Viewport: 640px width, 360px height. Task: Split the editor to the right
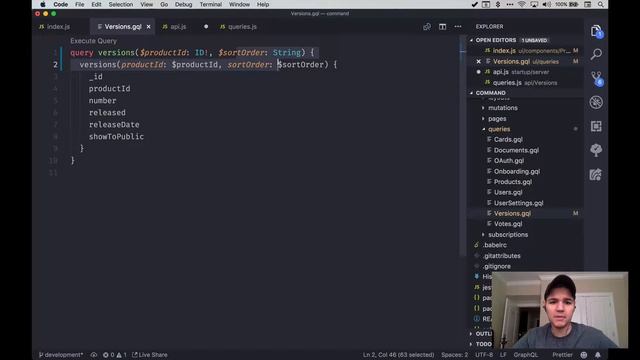tap(442, 27)
